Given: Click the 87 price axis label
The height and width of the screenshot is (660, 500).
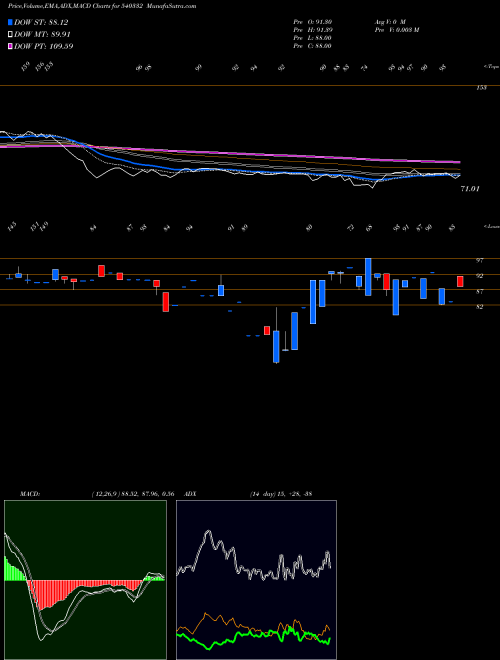Looking at the screenshot, I should [x=479, y=291].
